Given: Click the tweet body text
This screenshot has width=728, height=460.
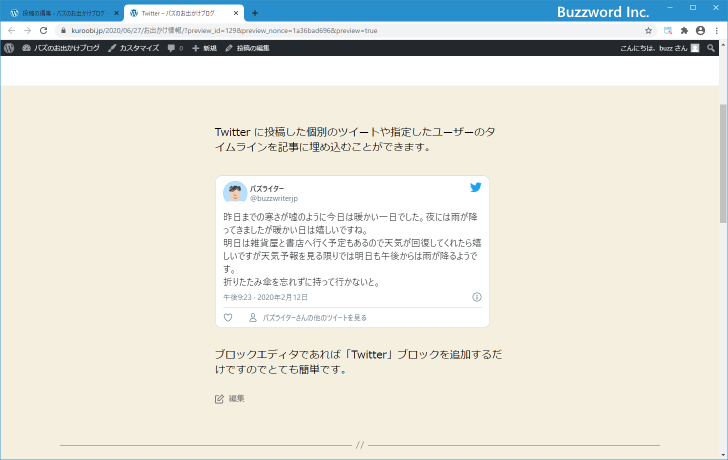Looking at the screenshot, I should tap(352, 249).
